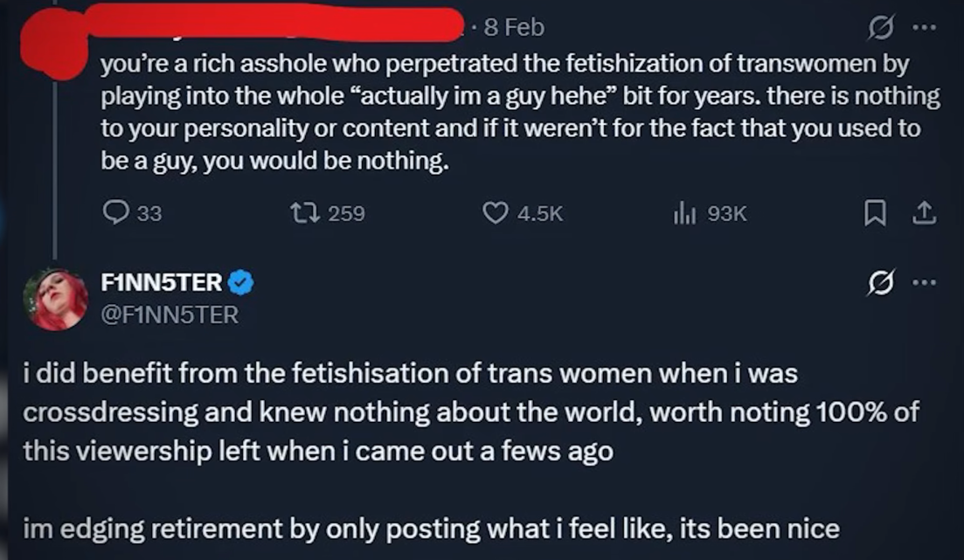This screenshot has width=964, height=560.
Task: Click the 4.5K like count
Action: coord(540,213)
